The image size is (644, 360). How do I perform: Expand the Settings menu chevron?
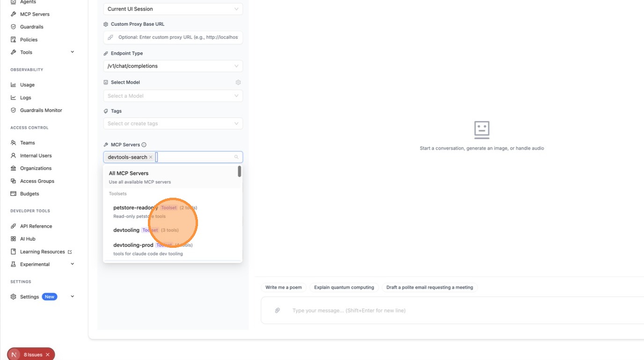pyautogui.click(x=72, y=296)
